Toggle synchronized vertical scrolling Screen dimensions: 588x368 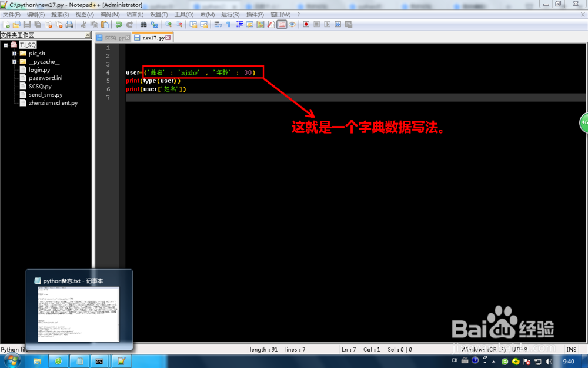click(x=193, y=25)
